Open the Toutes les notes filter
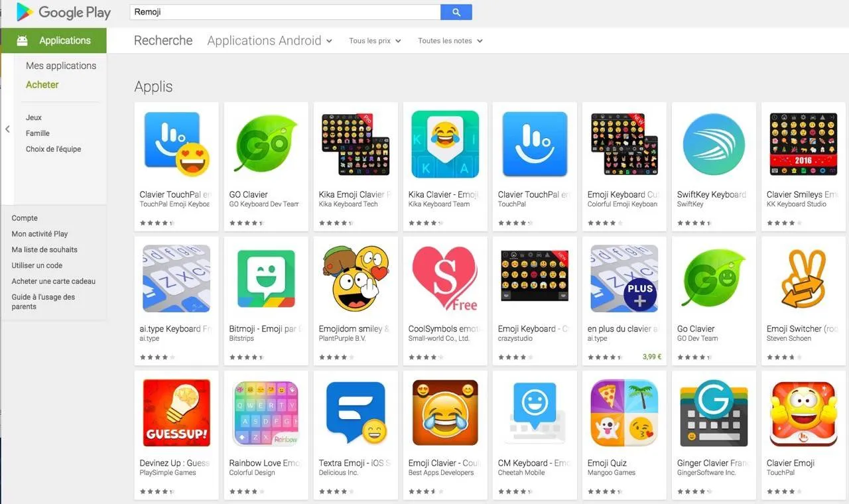This screenshot has height=504, width=849. tap(450, 41)
